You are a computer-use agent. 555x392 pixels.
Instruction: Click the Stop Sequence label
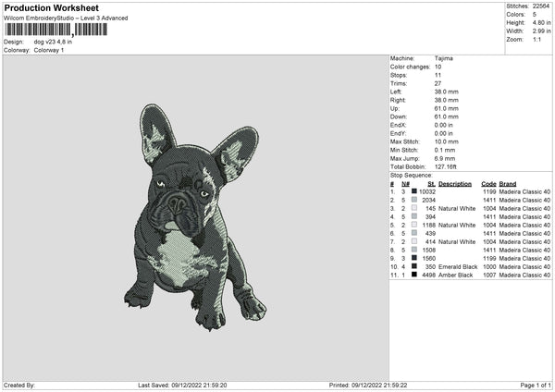coord(411,174)
